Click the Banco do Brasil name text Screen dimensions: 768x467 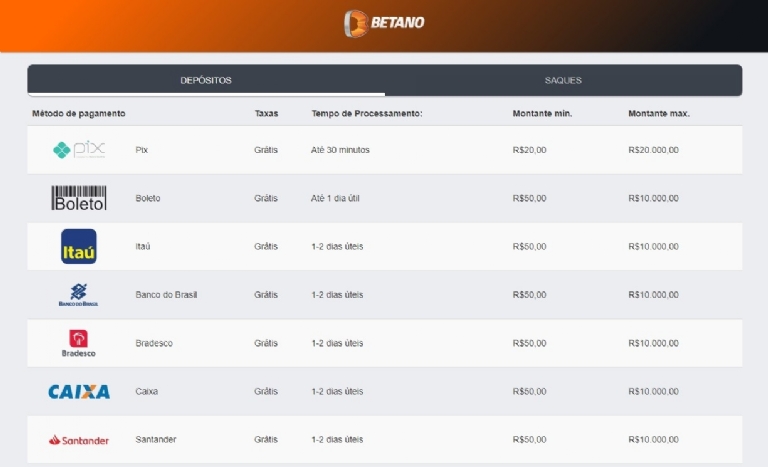166,295
